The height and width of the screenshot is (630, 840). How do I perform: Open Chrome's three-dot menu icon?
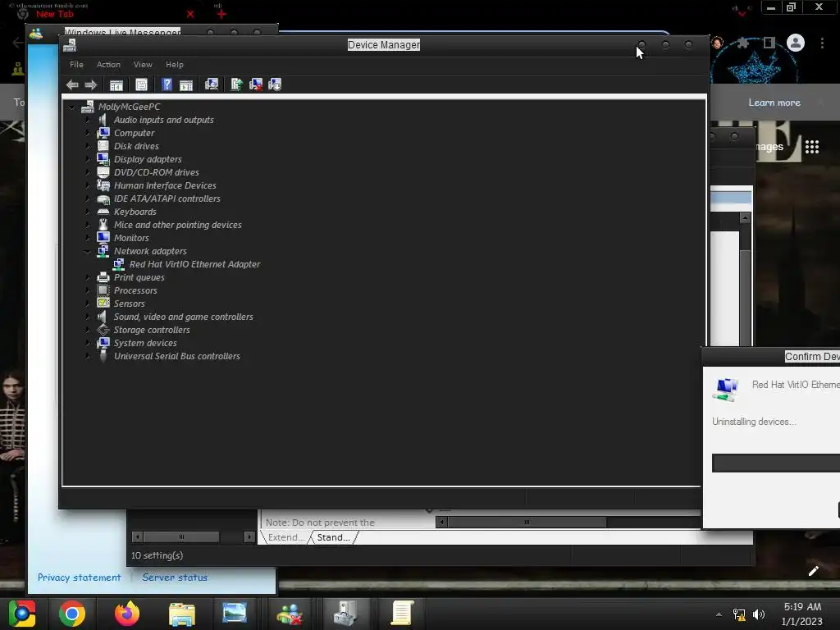tap(822, 43)
